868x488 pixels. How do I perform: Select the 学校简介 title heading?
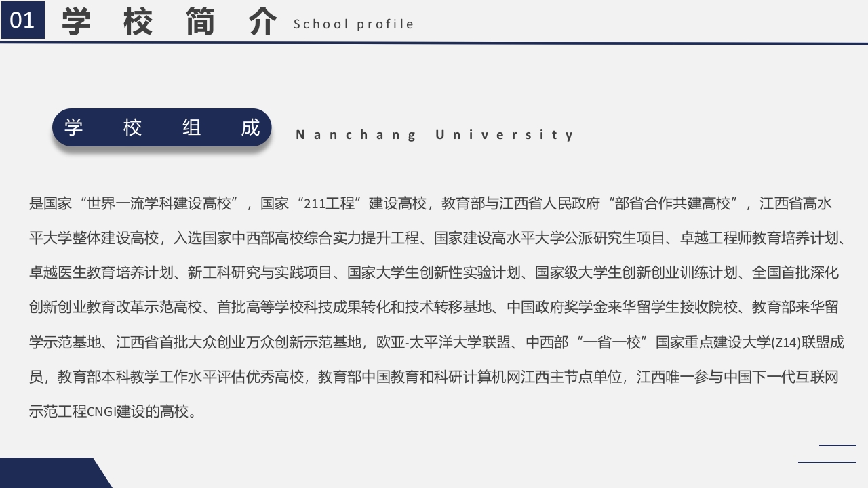click(170, 22)
